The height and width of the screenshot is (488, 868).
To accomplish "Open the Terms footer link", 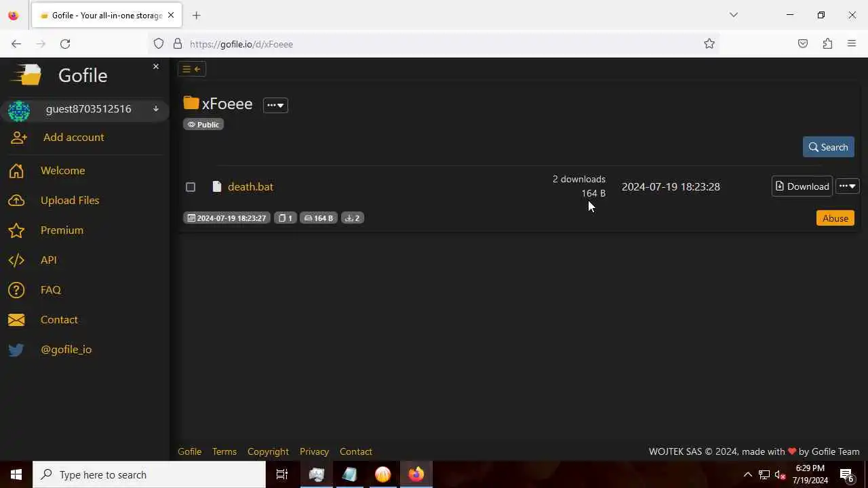I will coord(224,451).
